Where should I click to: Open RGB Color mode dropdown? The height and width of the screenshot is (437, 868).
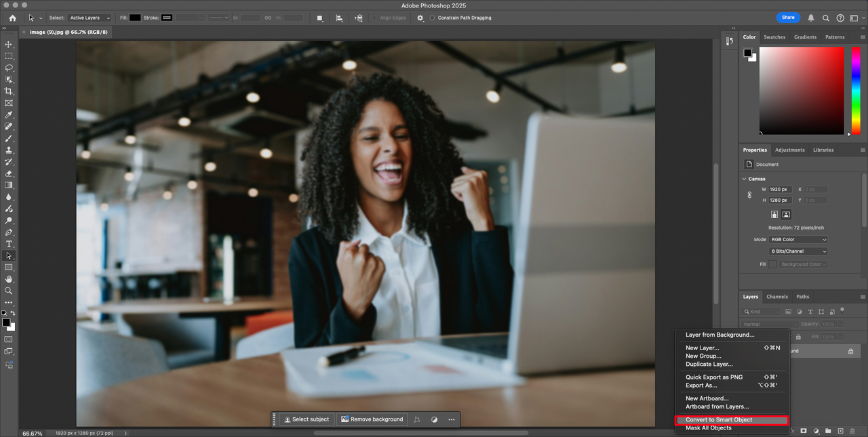click(x=799, y=240)
